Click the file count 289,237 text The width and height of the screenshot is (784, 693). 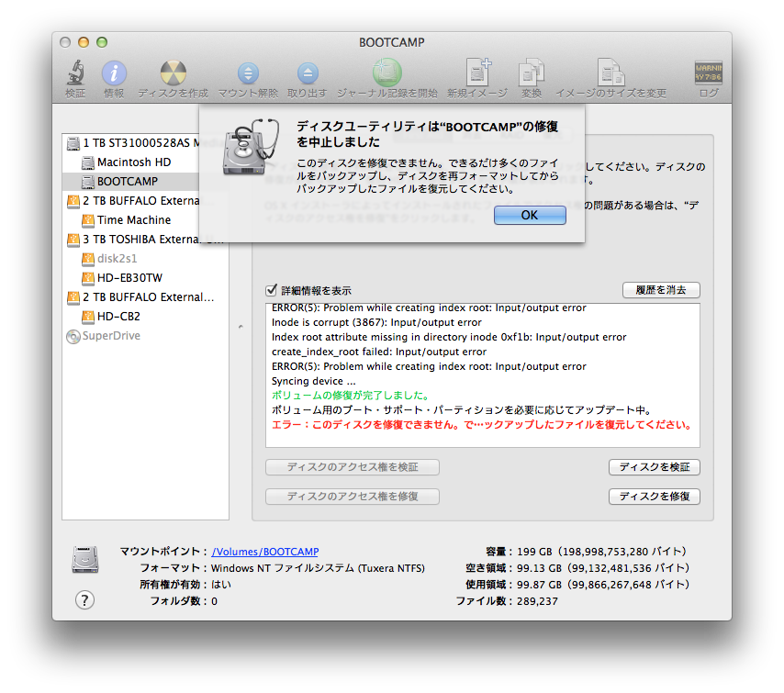[537, 601]
